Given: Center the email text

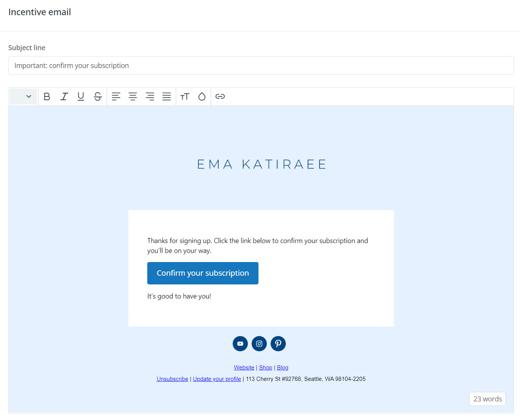Looking at the screenshot, I should coord(133,96).
